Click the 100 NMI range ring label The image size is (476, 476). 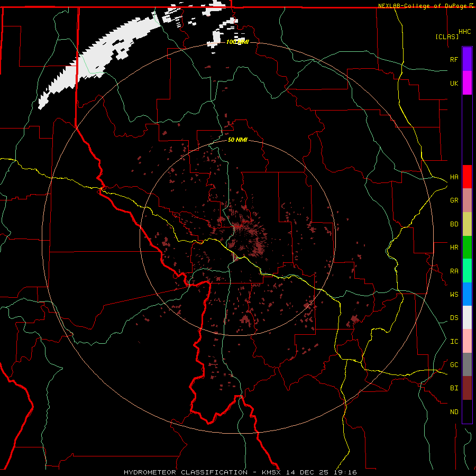click(237, 42)
